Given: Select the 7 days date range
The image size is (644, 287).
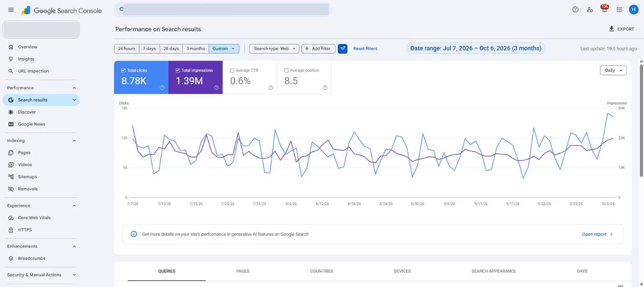Looking at the screenshot, I should pos(149,49).
